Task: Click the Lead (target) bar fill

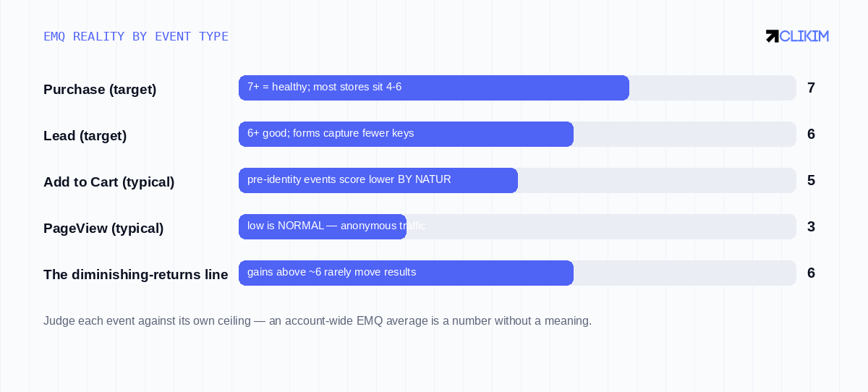Action: pyautogui.click(x=406, y=134)
